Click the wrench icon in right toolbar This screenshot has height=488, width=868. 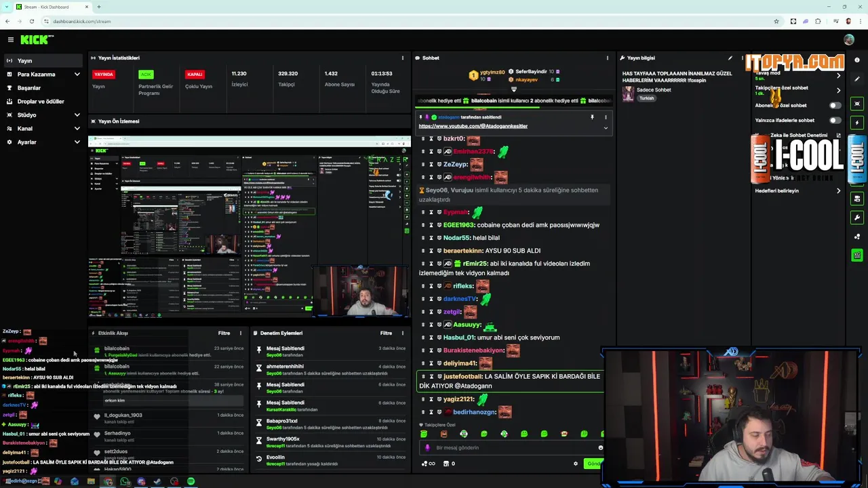[857, 218]
